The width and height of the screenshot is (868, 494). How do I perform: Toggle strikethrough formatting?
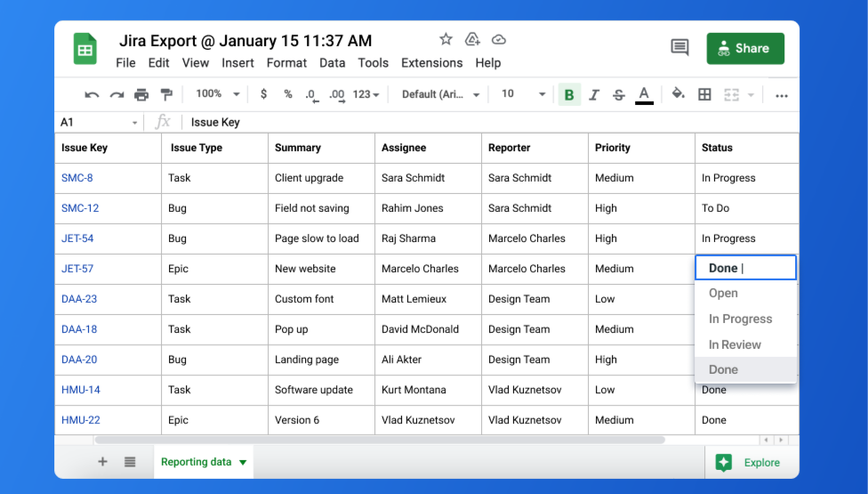(x=619, y=94)
